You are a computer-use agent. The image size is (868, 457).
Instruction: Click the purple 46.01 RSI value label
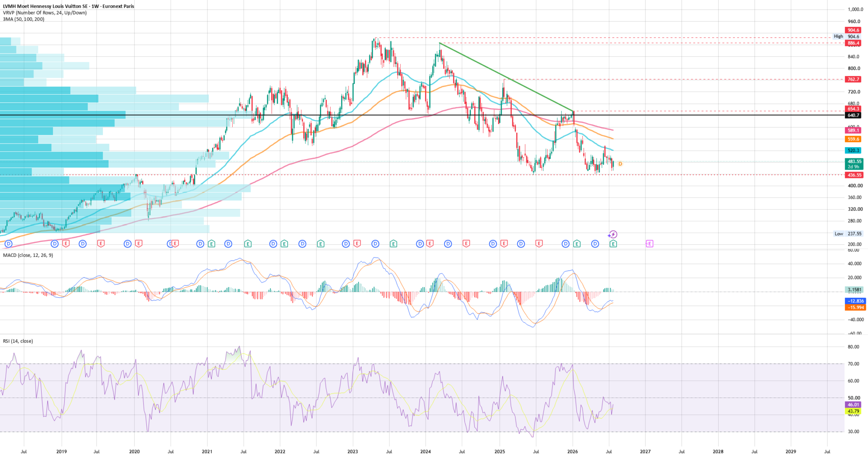click(853, 404)
